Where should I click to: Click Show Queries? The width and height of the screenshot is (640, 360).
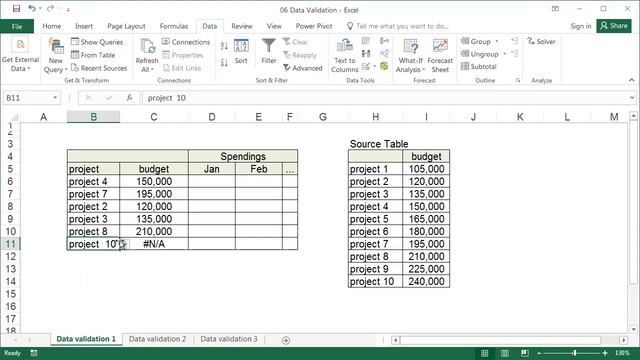(x=97, y=42)
